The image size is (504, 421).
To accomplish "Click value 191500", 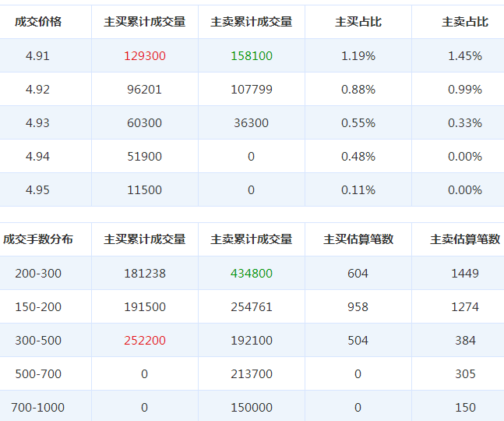I will (x=145, y=307).
